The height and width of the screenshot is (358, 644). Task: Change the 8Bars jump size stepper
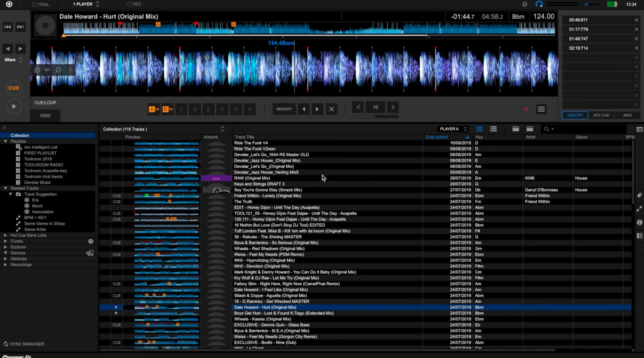coord(21,60)
